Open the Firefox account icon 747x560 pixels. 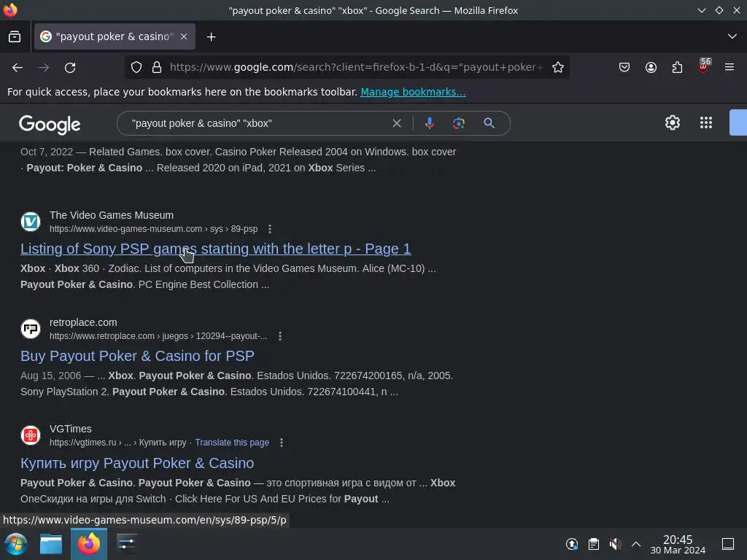(x=651, y=67)
